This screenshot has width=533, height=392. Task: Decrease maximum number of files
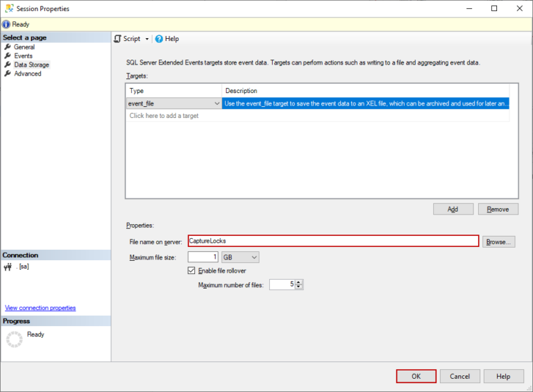(298, 287)
